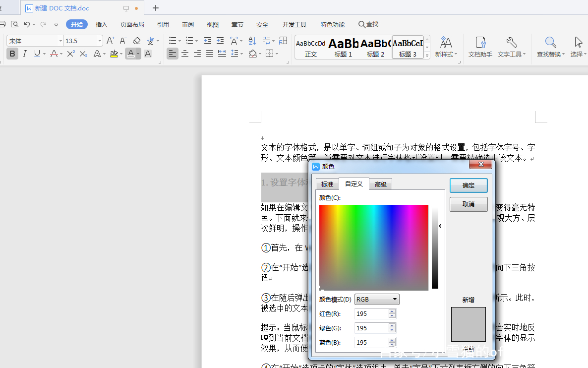Open the 页面布局 ribbon tab
The width and height of the screenshot is (588, 368).
132,24
